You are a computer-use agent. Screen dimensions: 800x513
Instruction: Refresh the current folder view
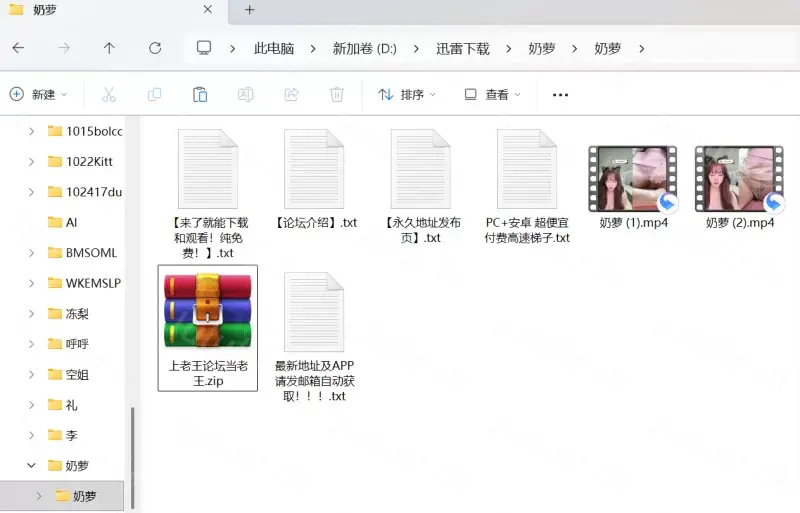pos(155,48)
